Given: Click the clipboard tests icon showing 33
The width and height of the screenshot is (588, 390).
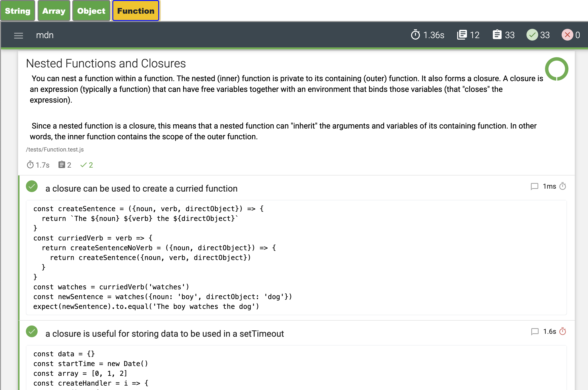Looking at the screenshot, I should click(x=497, y=35).
